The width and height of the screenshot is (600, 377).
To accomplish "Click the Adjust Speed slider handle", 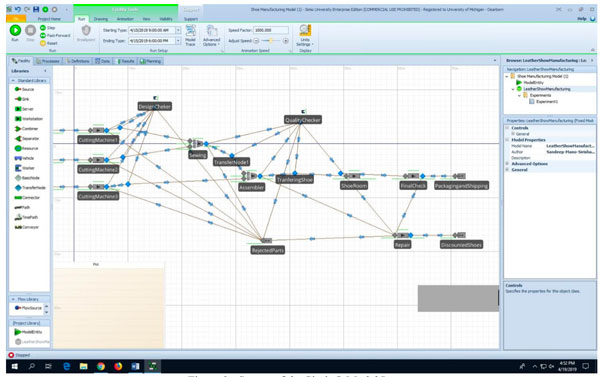I will (x=271, y=41).
